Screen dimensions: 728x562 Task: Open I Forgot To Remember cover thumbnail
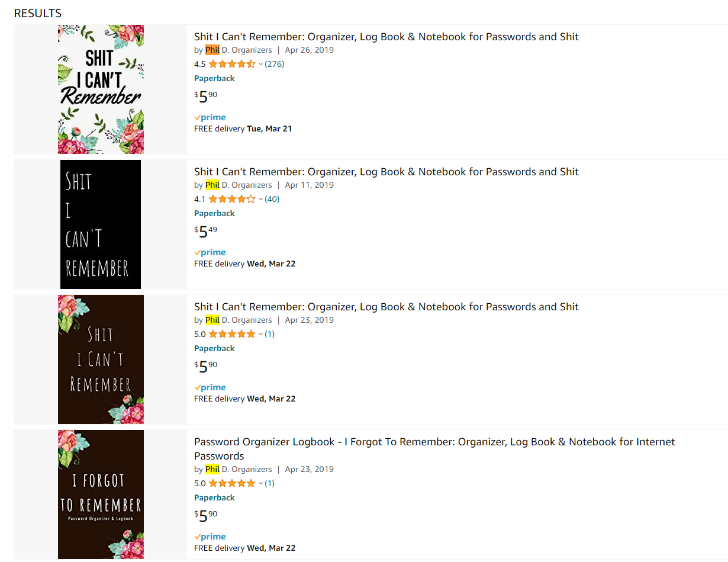101,494
